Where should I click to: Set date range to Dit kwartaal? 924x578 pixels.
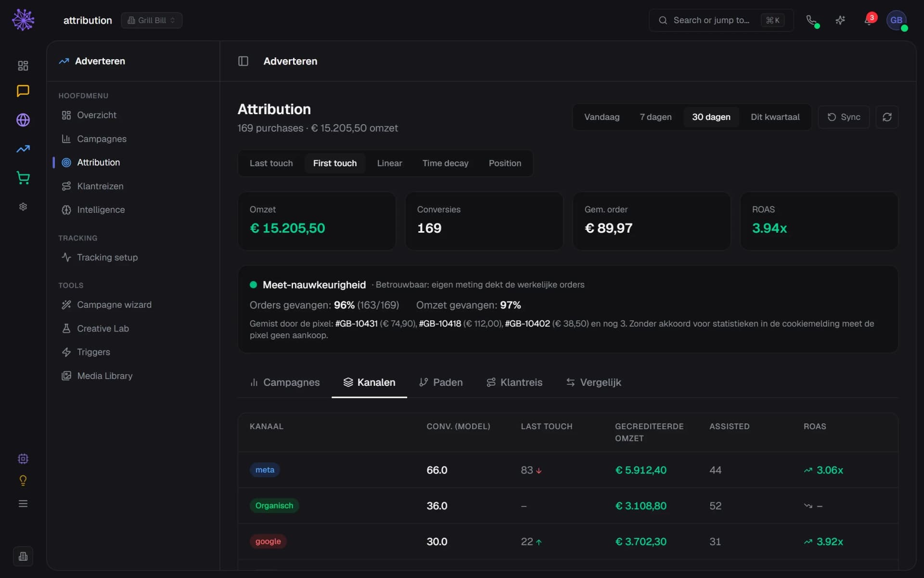775,117
